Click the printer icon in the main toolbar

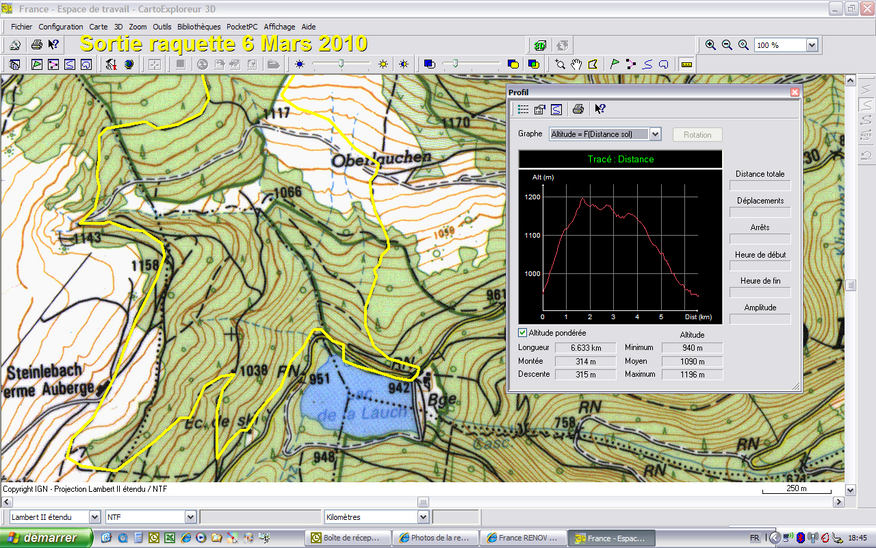(36, 45)
